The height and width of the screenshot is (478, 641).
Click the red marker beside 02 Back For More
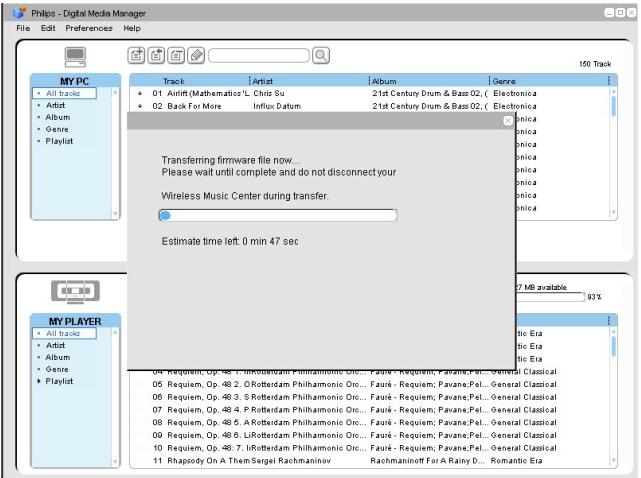click(140, 106)
